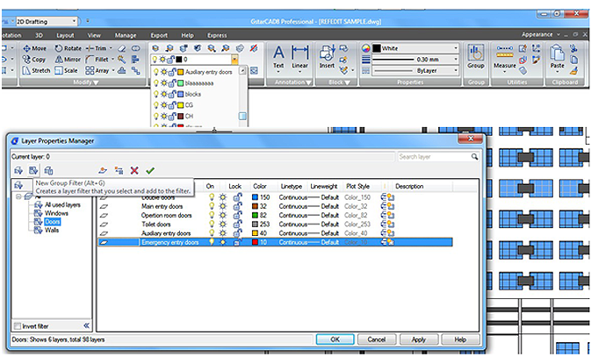This screenshot has width=591, height=364.
Task: Toggle On bulb for Emergency entry doors
Action: pyautogui.click(x=212, y=242)
